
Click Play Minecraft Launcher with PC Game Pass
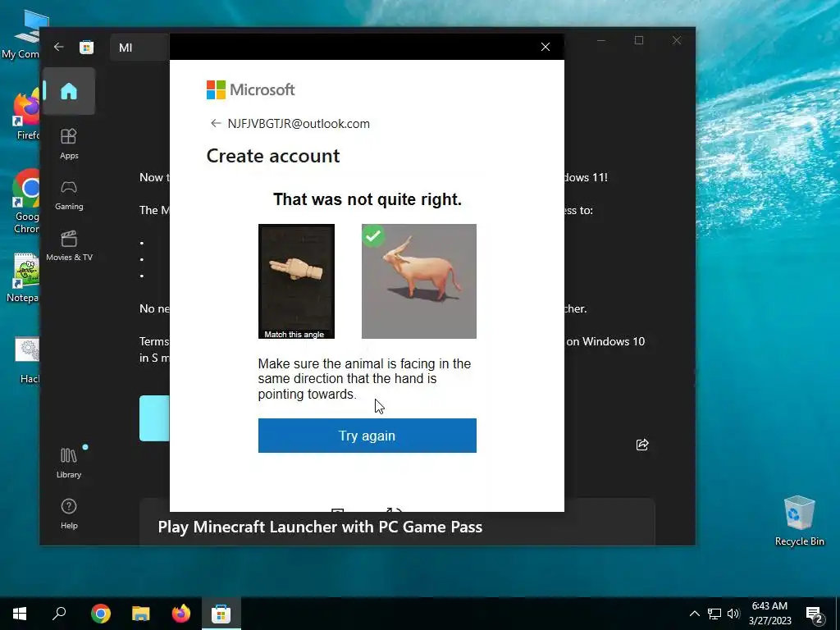(320, 527)
